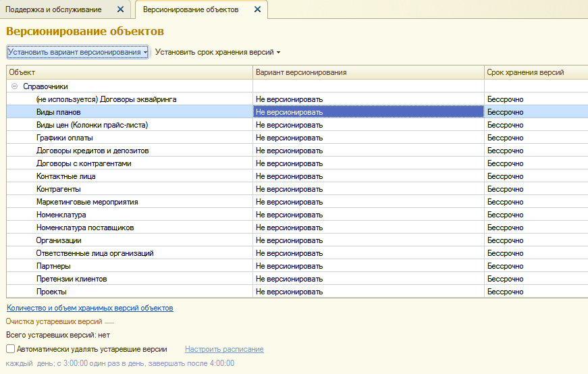Collapse the Справочники tree group
This screenshot has height=374, width=588.
point(14,86)
